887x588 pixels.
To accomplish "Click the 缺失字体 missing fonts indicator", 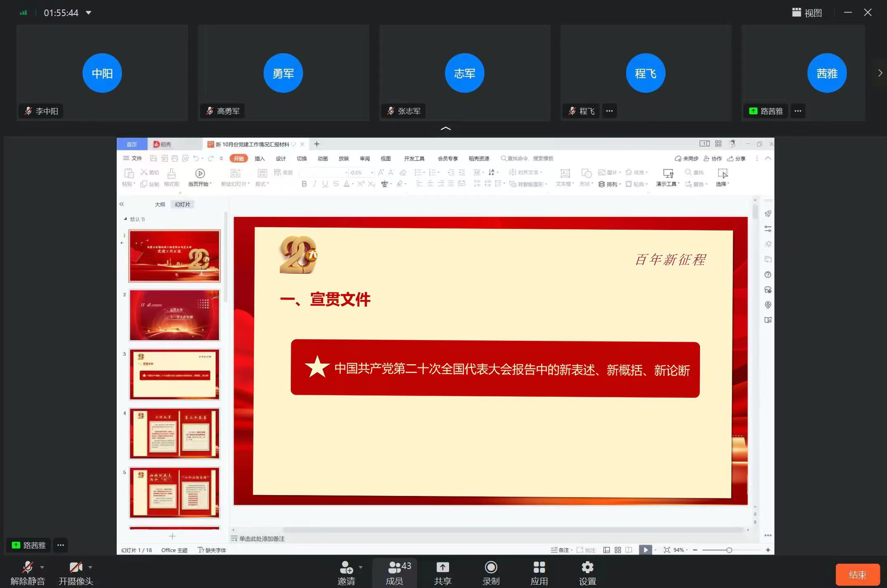I will pyautogui.click(x=212, y=550).
